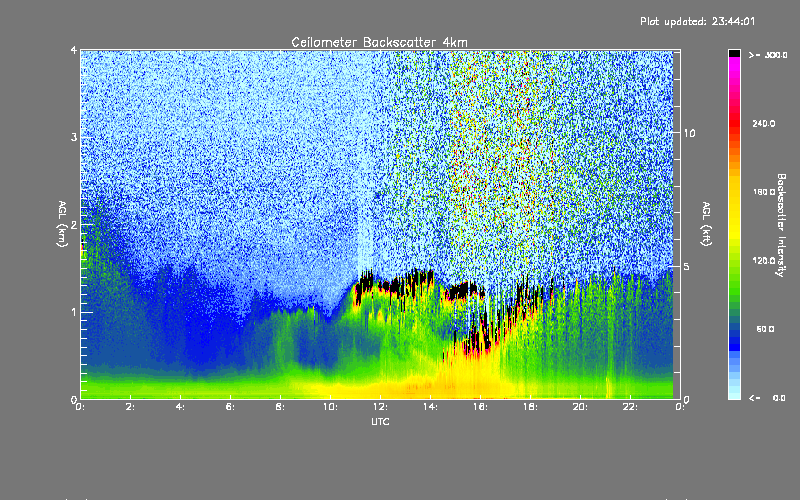Click the '2:' UTC tick label
Image resolution: width=800 pixels, height=500 pixels.
point(131,407)
